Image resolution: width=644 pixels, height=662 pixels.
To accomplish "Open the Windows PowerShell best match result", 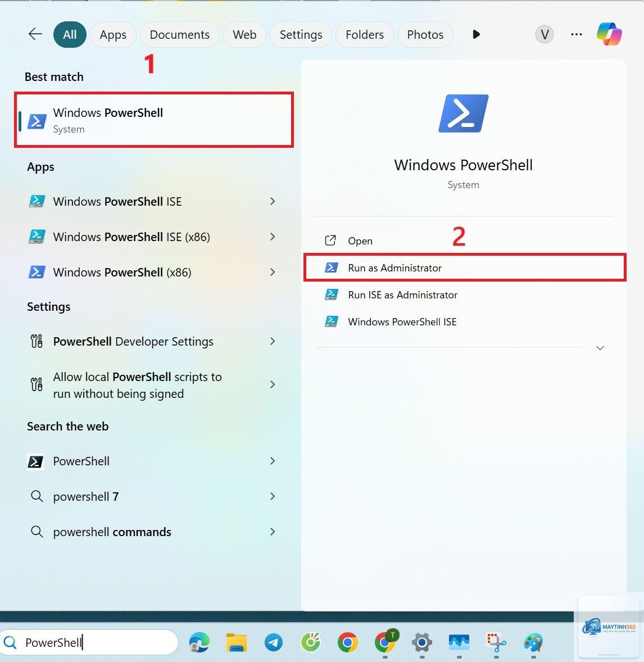I will tap(154, 120).
